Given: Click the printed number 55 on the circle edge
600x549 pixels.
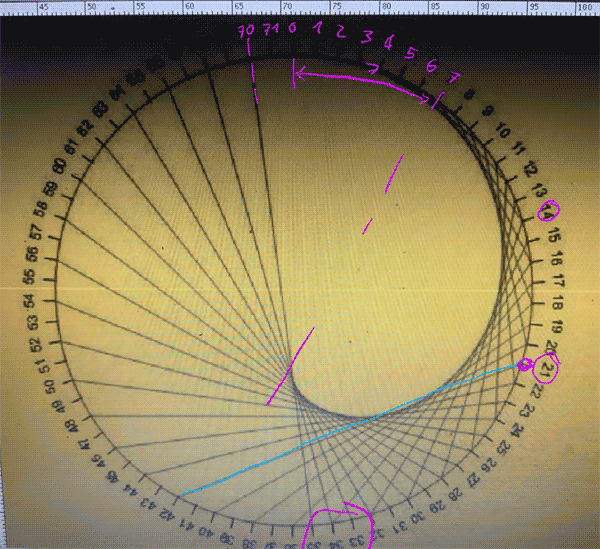Looking at the screenshot, I should tap(31, 276).
